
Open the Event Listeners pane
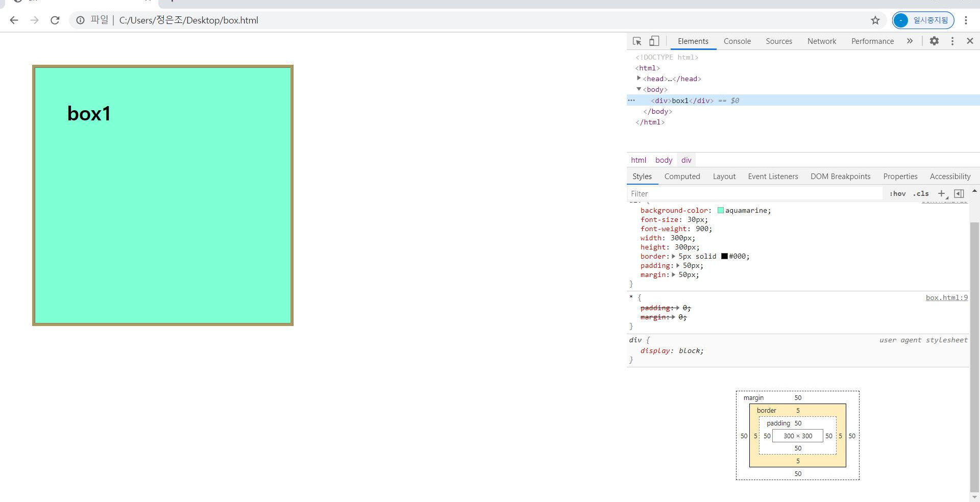[x=773, y=177]
